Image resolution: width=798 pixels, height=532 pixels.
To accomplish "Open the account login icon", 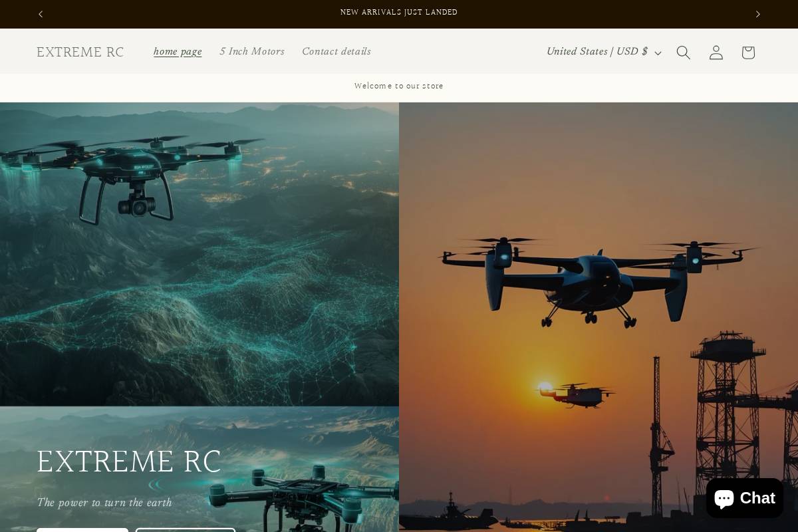I will (x=716, y=52).
